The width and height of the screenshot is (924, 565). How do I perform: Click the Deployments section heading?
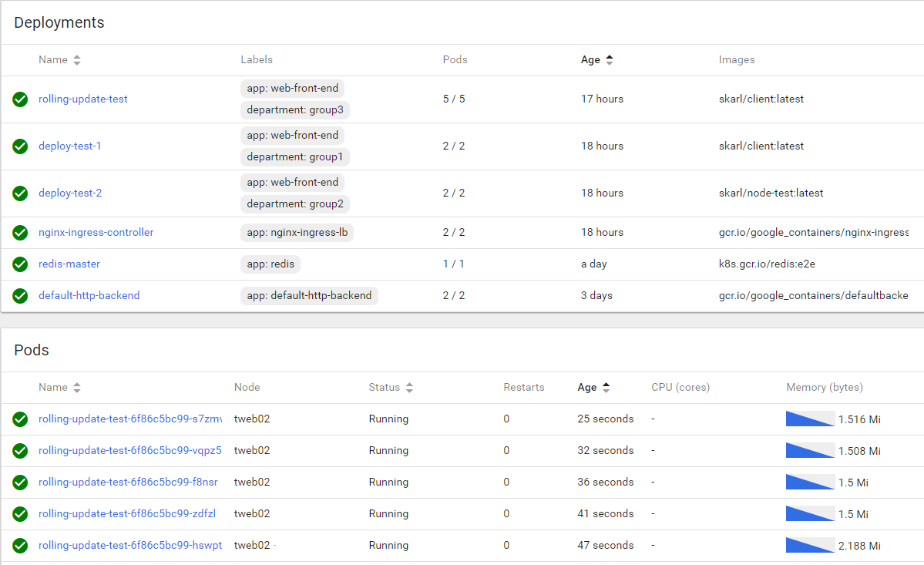pyautogui.click(x=59, y=22)
